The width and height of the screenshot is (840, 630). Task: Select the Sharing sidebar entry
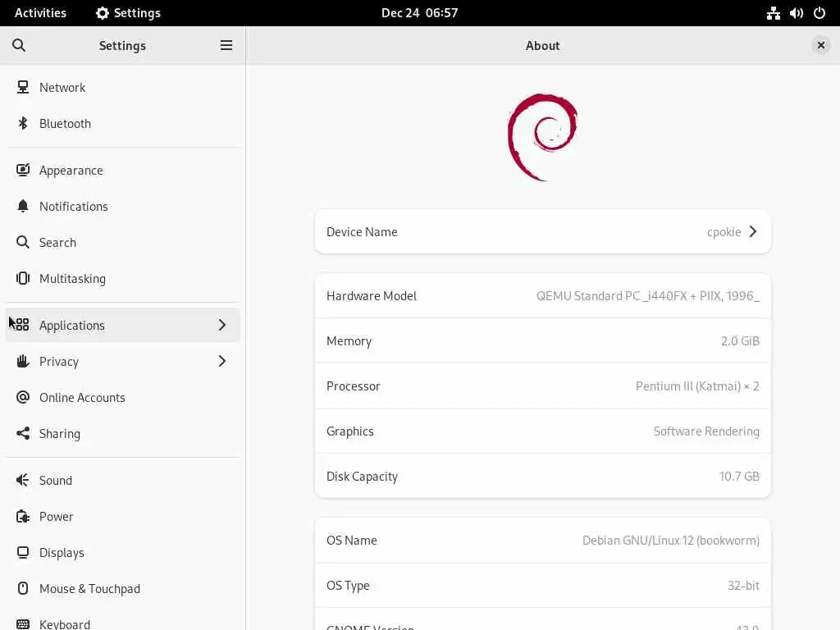123,433
